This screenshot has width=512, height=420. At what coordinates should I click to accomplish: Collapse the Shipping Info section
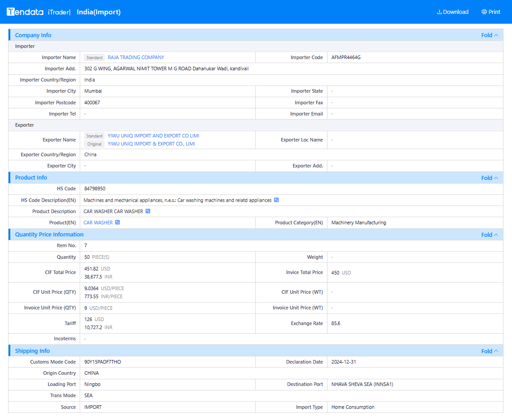[490, 351]
